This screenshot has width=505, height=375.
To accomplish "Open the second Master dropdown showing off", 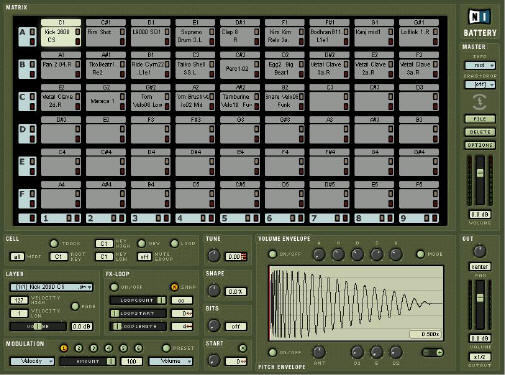I will point(480,85).
